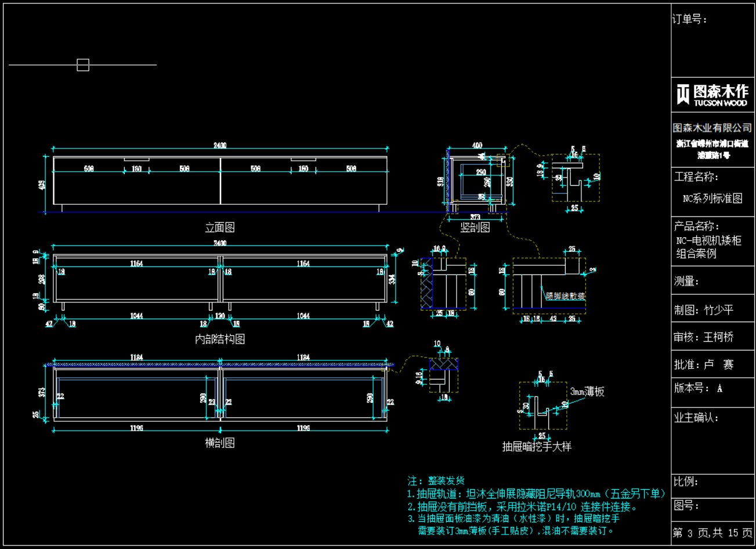756x549 pixels.
Task: Select the 立面图 view label
Action: pos(220,227)
